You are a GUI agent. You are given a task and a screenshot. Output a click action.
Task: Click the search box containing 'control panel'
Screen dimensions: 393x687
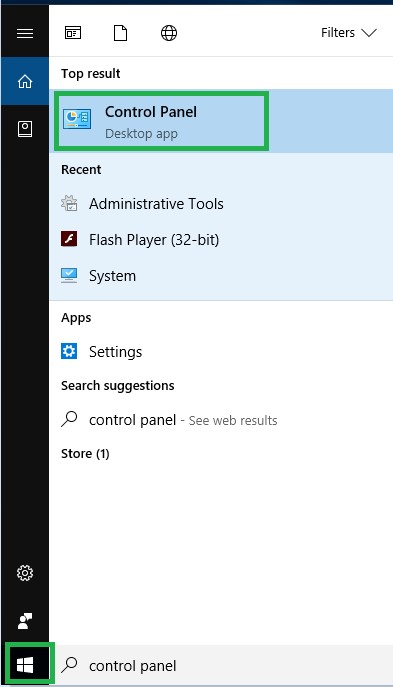(x=221, y=666)
